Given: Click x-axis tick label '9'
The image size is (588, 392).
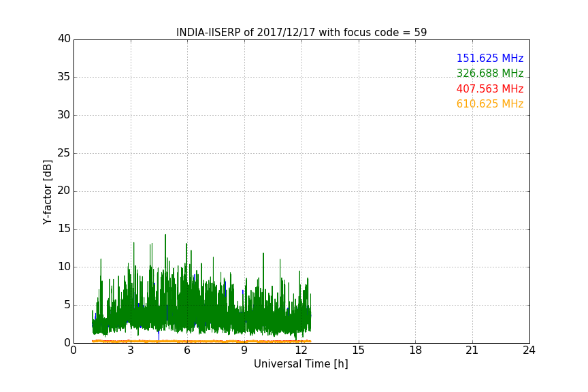Looking at the screenshot, I should pyautogui.click(x=244, y=350).
